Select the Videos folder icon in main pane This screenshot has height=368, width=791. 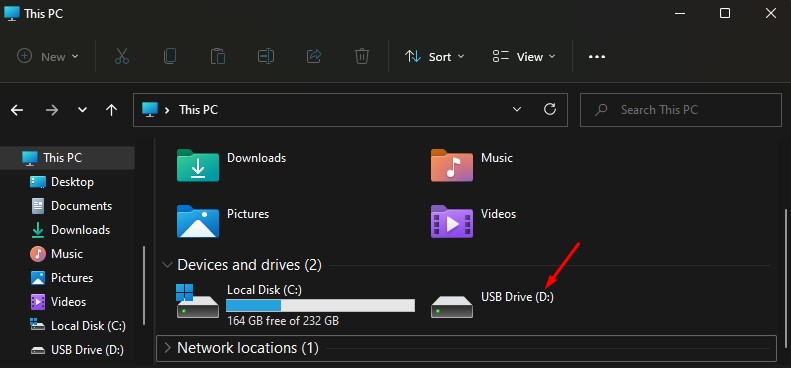tap(452, 221)
